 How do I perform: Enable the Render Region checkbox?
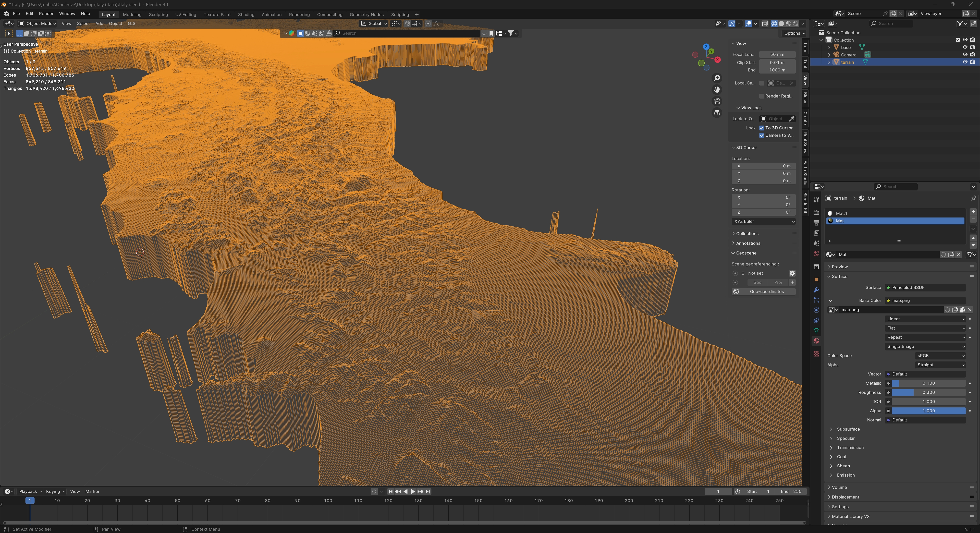(762, 96)
